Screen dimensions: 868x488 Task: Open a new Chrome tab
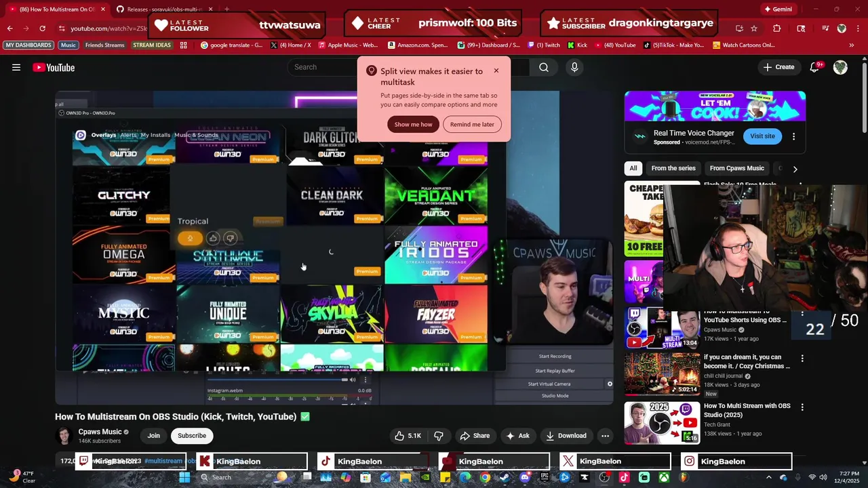(x=226, y=9)
